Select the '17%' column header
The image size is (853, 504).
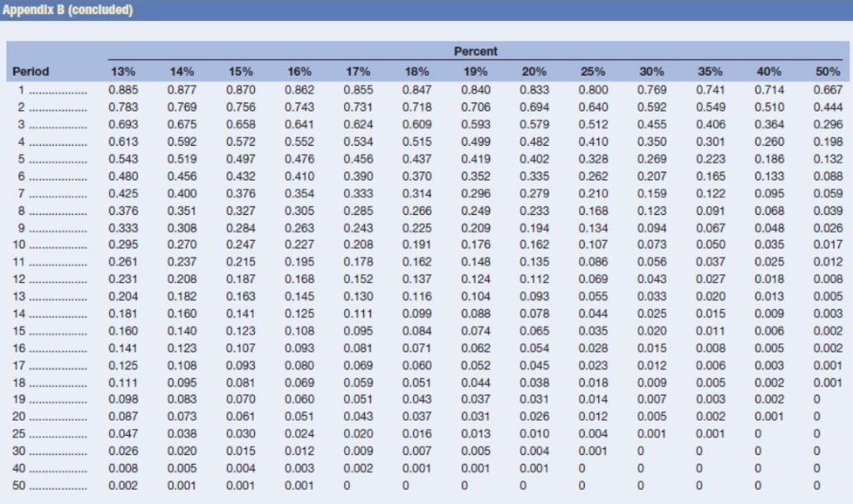point(358,72)
